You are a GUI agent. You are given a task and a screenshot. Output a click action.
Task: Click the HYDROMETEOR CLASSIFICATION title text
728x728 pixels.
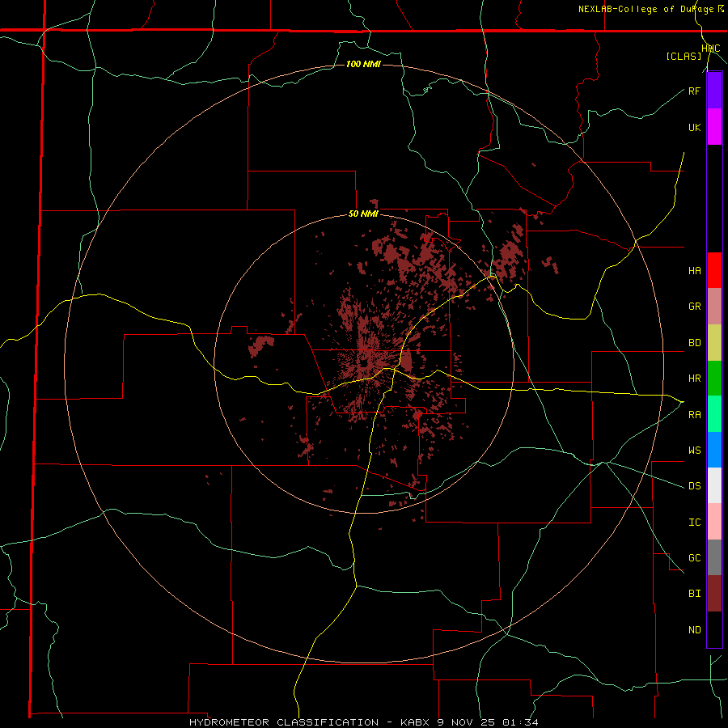284,722
